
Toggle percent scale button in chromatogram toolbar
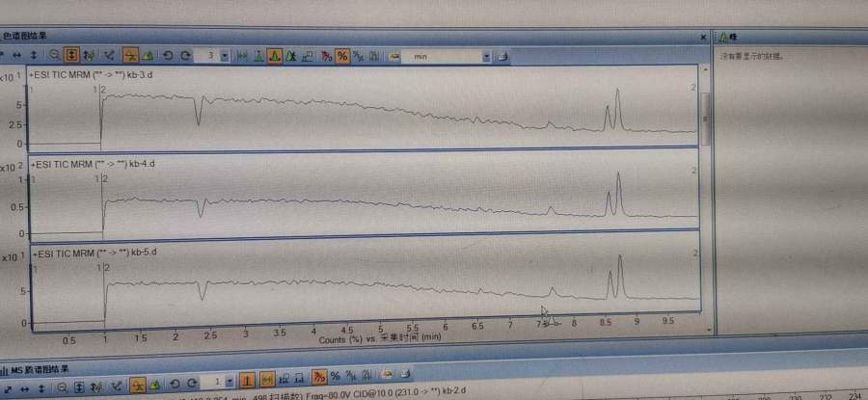342,57
